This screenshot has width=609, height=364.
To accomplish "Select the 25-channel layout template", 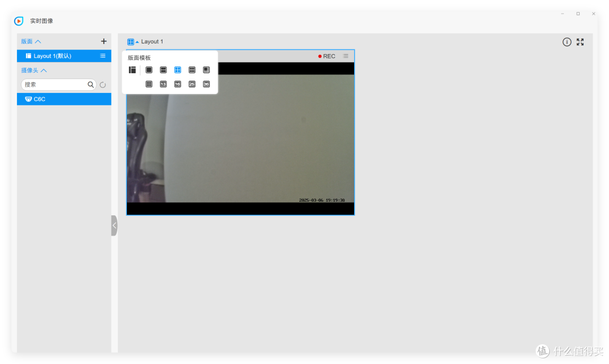I will [x=192, y=84].
